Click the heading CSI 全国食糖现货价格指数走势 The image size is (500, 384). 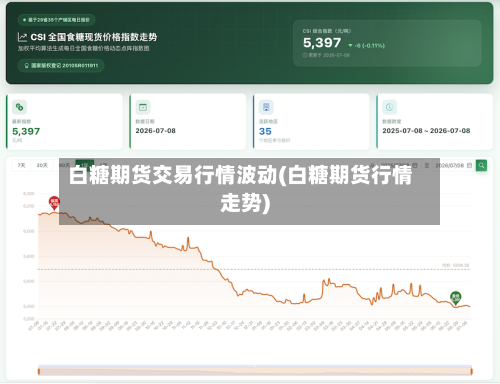click(x=94, y=37)
